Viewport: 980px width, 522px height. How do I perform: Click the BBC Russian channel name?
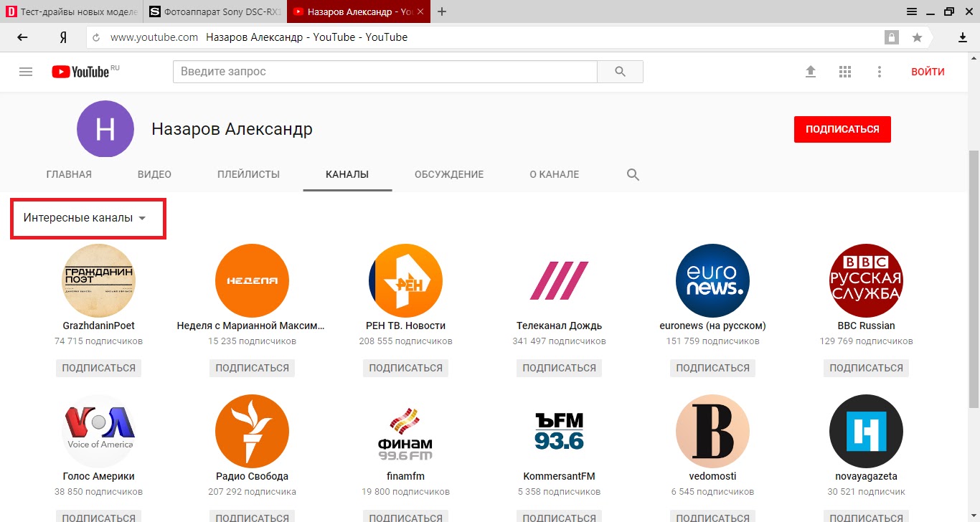tap(866, 326)
